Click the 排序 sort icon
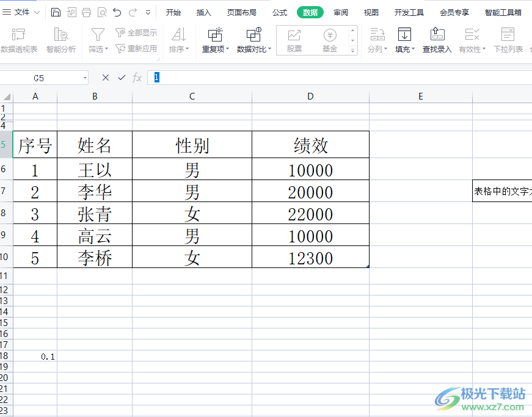The image size is (532, 417). (x=178, y=35)
